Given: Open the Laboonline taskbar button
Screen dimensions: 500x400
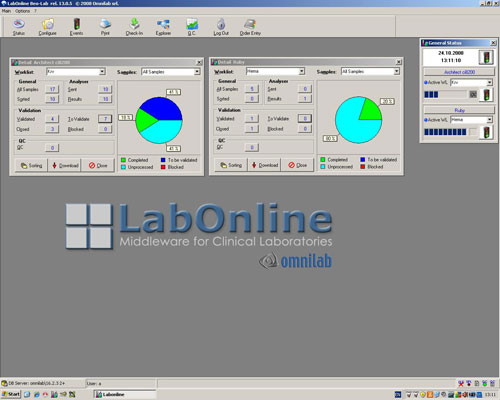Looking at the screenshot, I should click(124, 394).
